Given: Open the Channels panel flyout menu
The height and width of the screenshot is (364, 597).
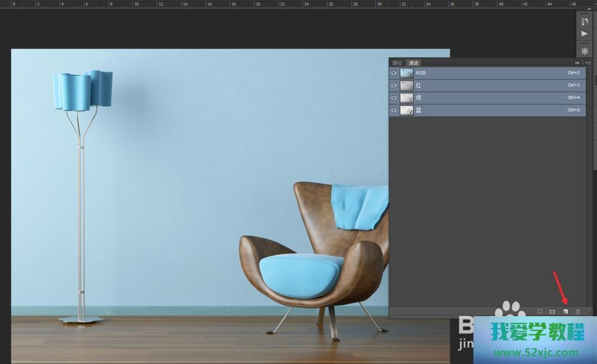Looking at the screenshot, I should pyautogui.click(x=588, y=63).
